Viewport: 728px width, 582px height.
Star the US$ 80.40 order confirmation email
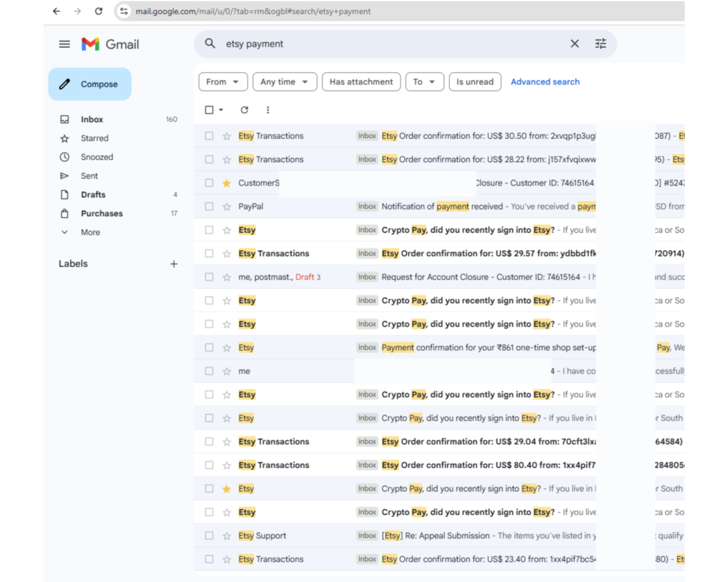click(226, 465)
